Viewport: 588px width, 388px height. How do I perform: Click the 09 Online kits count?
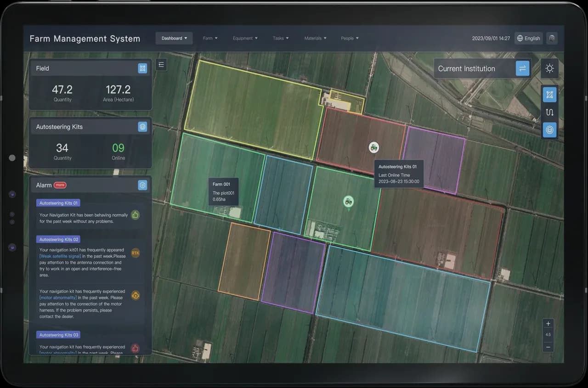118,148
